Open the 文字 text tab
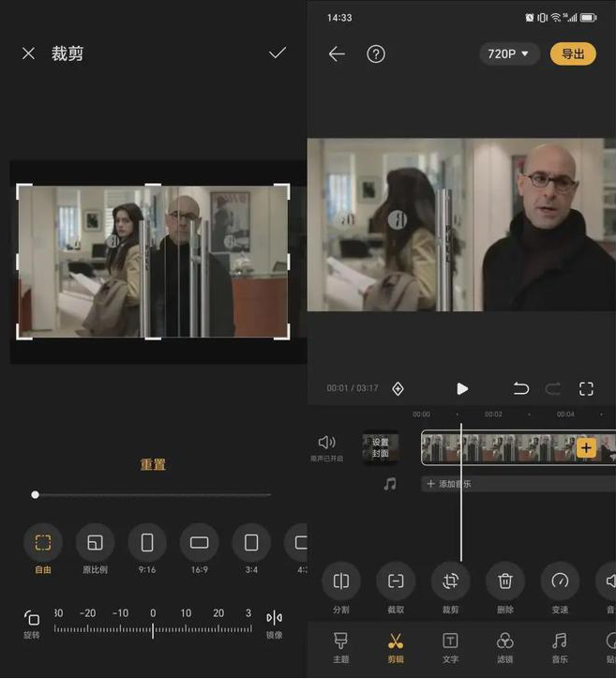 pos(450,648)
